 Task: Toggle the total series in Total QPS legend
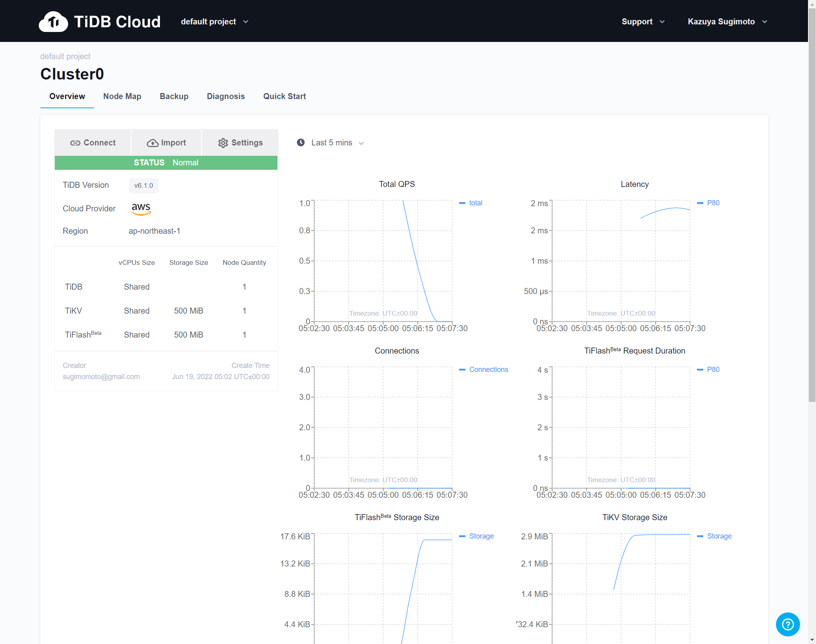pos(475,203)
